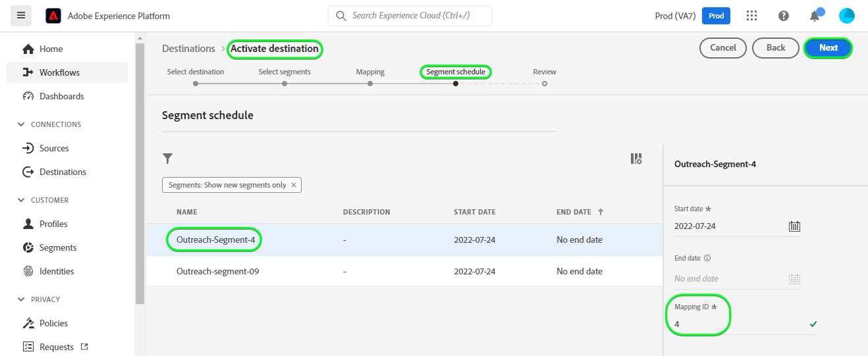This screenshot has height=356, width=868.
Task: Open the notifications bell
Action: tap(815, 16)
